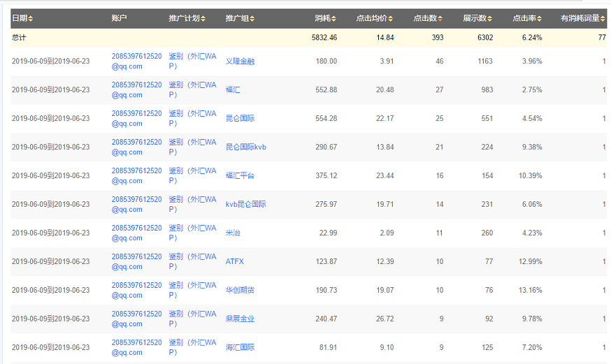
Task: Open 鉴别 plan link in 米治 row
Action: [192, 233]
